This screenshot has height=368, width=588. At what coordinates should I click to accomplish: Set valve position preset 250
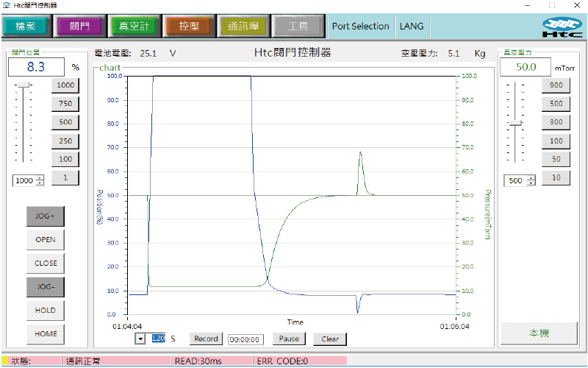65,141
